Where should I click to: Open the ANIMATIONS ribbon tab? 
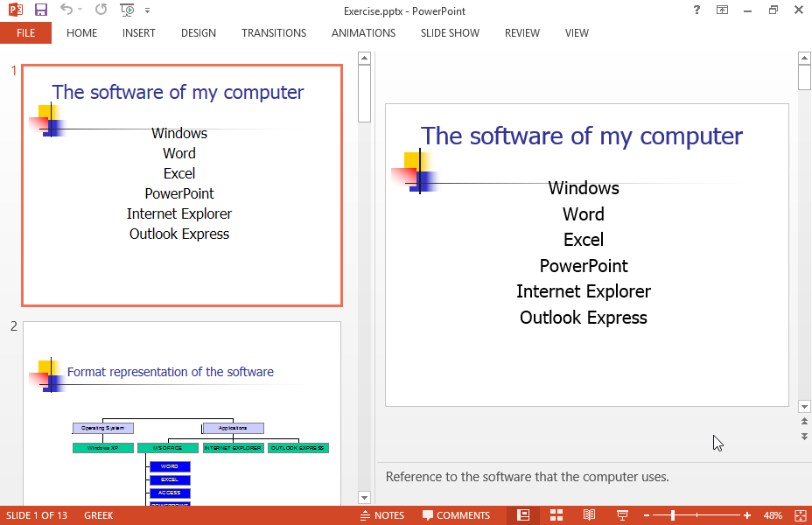tap(363, 33)
